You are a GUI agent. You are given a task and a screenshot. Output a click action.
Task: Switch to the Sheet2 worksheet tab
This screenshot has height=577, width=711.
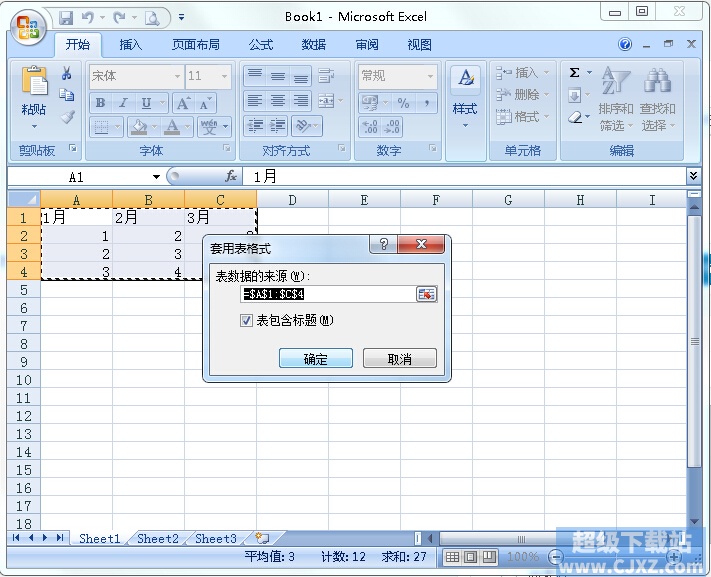(x=158, y=538)
